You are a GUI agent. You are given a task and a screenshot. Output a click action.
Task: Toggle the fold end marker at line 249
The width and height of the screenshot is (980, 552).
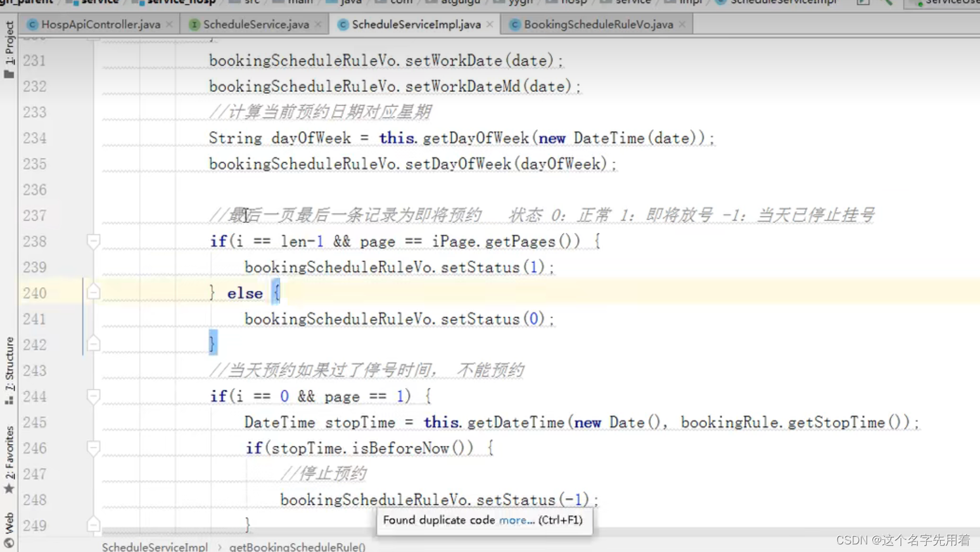pyautogui.click(x=93, y=525)
